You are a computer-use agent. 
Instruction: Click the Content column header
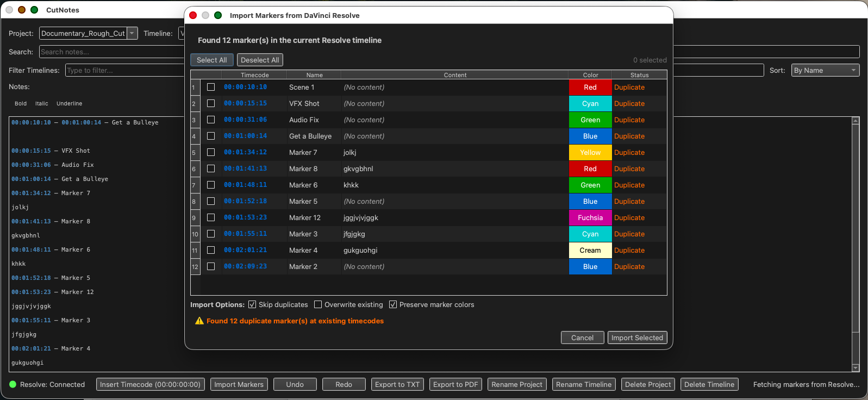coord(455,75)
